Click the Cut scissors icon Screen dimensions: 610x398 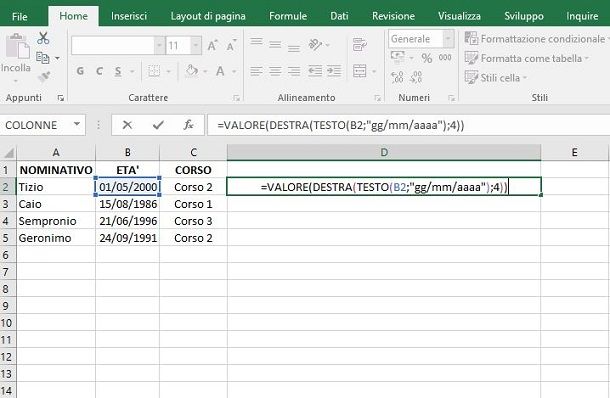[43, 38]
